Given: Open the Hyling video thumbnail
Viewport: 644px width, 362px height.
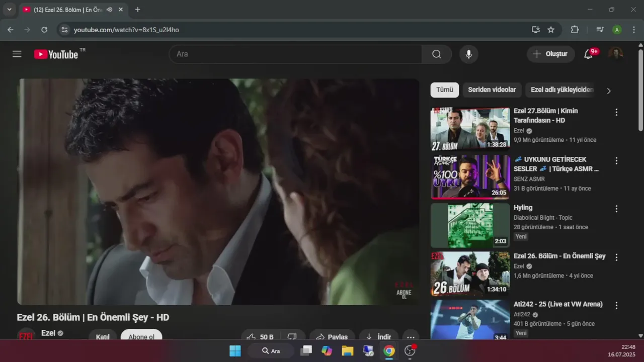Looking at the screenshot, I should (470, 225).
